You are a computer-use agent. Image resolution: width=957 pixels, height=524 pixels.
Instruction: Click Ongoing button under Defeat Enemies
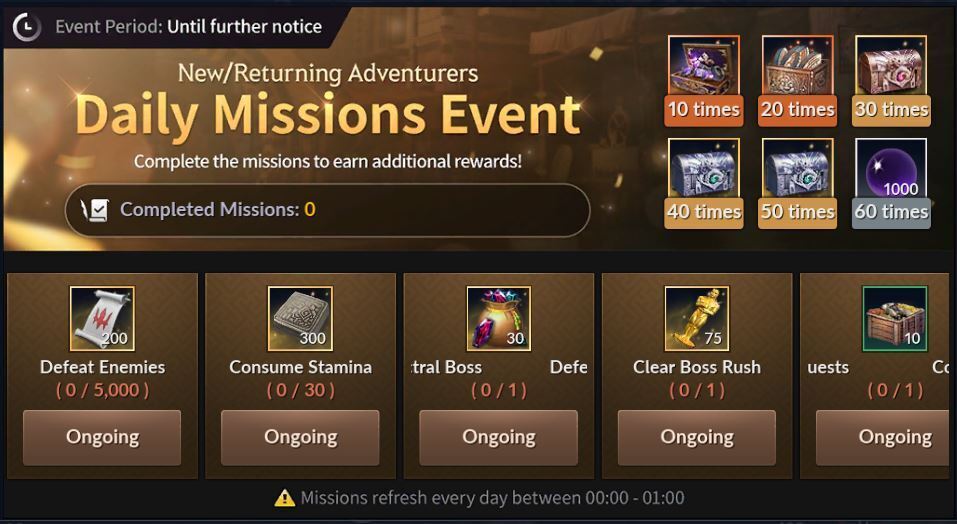coord(102,437)
